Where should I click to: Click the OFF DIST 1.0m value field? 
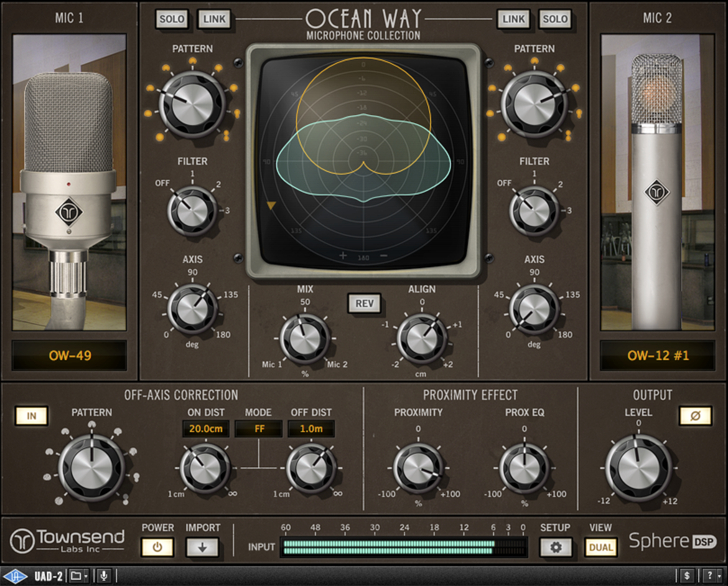click(311, 429)
